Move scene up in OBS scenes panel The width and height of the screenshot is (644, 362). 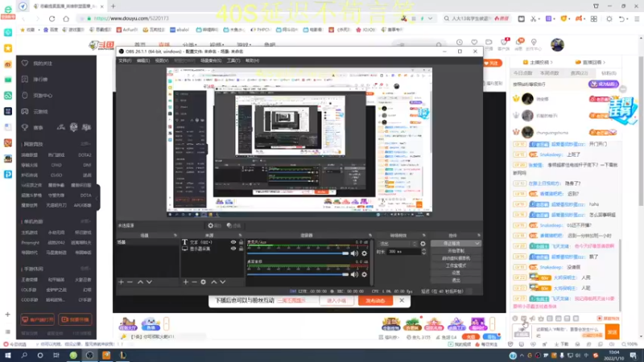(140, 282)
